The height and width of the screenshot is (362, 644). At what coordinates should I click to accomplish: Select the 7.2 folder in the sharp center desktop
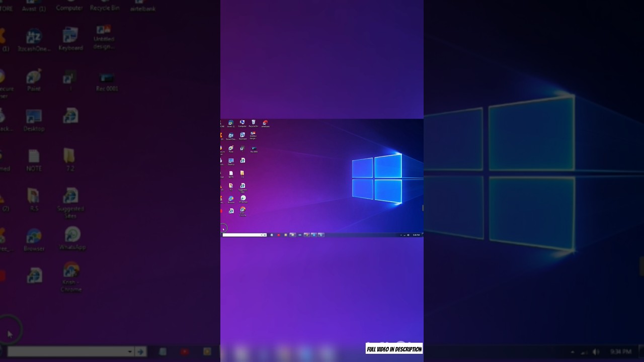pyautogui.click(x=243, y=174)
